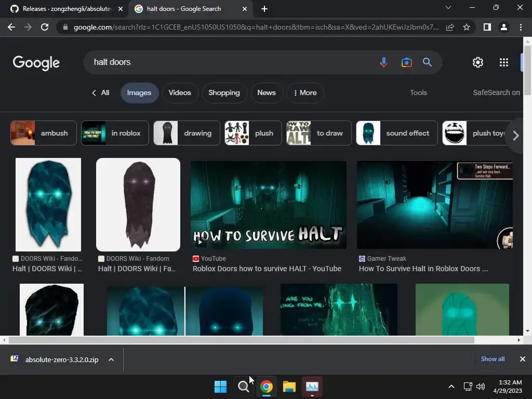Screen dimensions: 532x399
Task: Submit search with magnifier icon
Action: tap(427, 62)
